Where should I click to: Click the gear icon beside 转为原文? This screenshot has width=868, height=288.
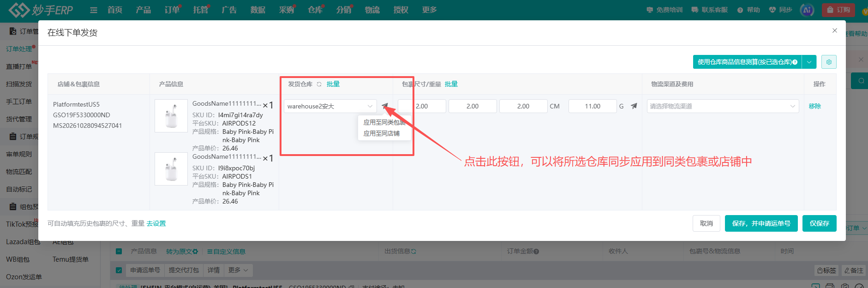pyautogui.click(x=195, y=252)
